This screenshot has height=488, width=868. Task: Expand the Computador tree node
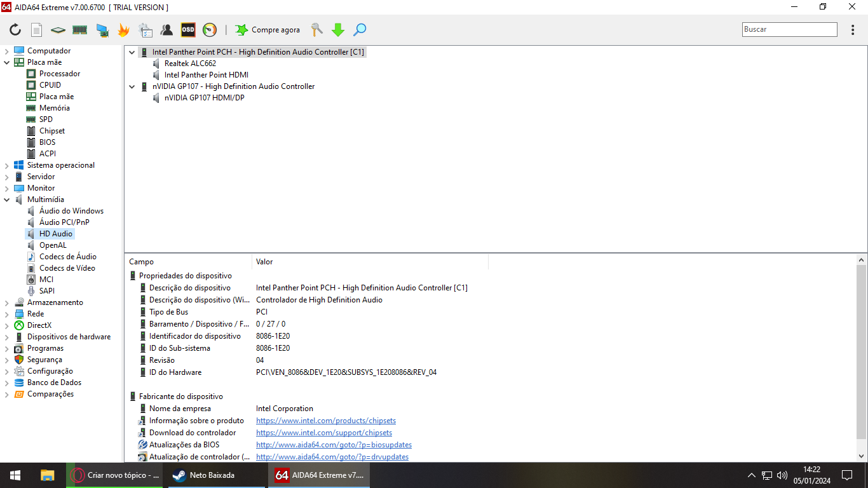coord(6,51)
